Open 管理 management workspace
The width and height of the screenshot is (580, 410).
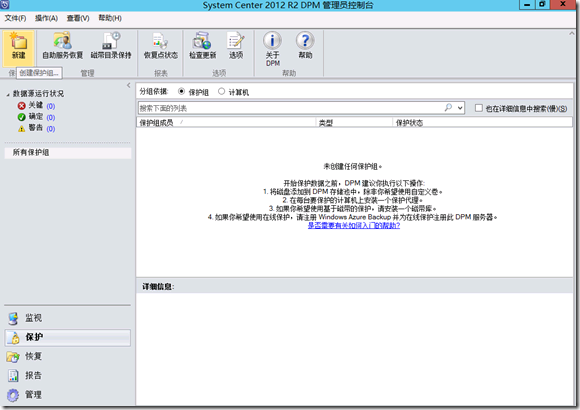coord(68,395)
